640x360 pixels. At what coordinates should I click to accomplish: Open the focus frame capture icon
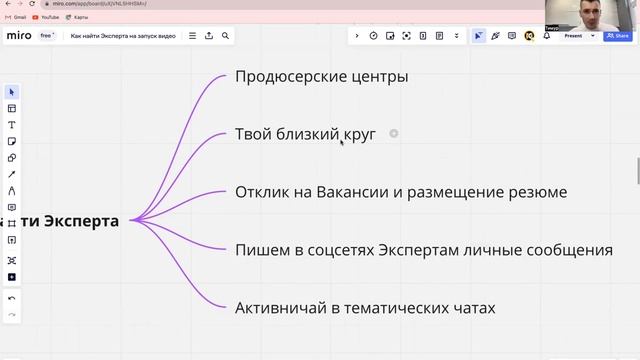tap(407, 36)
